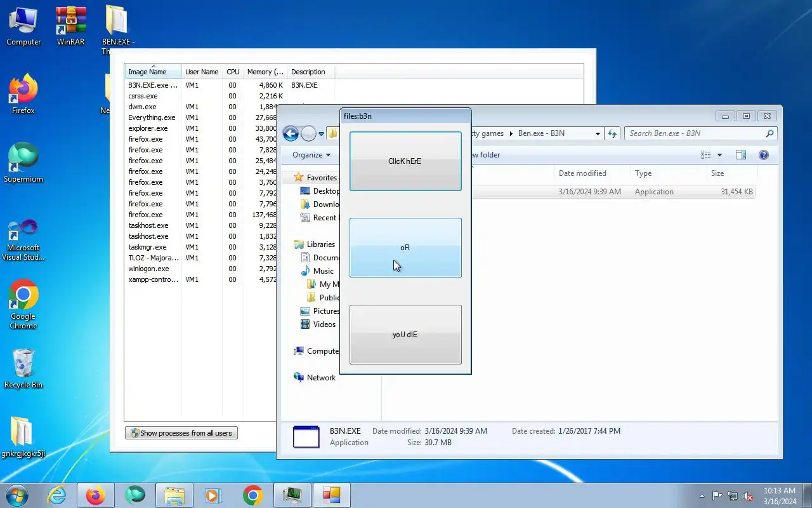Open the taskbar clock showing 10:13 AM
This screenshot has height=508, width=812.
point(780,496)
